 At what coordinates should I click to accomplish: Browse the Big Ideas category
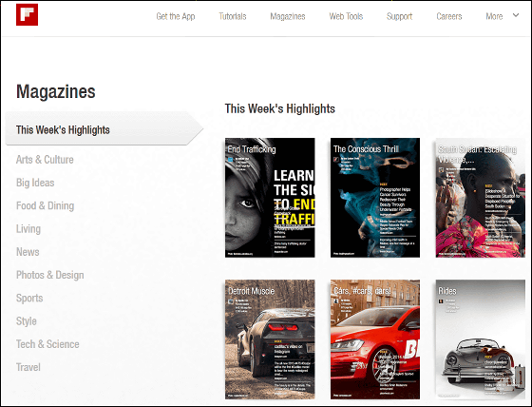(x=35, y=183)
